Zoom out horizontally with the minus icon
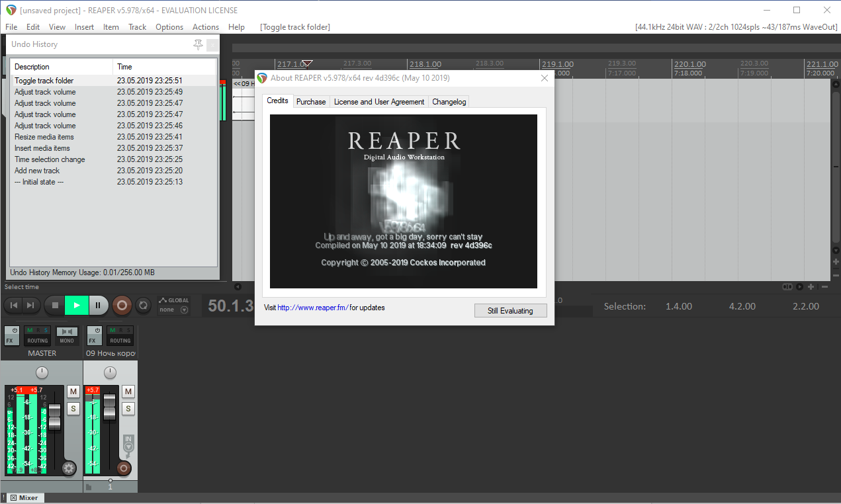The width and height of the screenshot is (841, 504). [x=824, y=287]
